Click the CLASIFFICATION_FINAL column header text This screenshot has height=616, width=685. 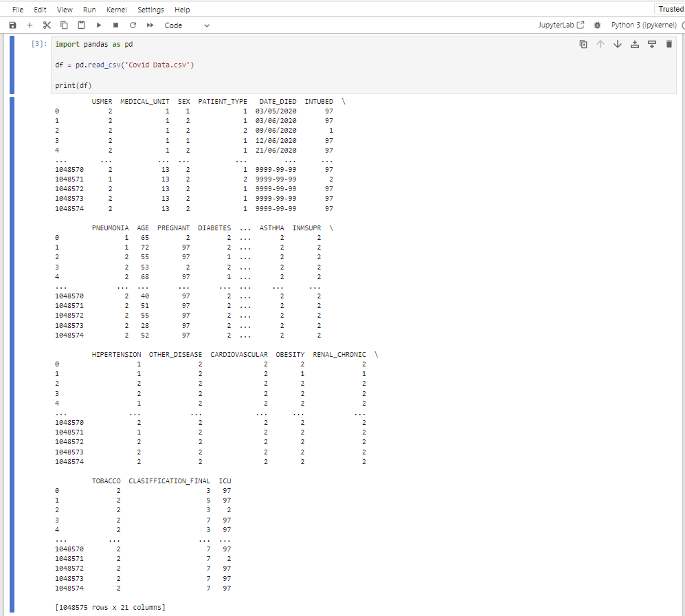(x=170, y=481)
